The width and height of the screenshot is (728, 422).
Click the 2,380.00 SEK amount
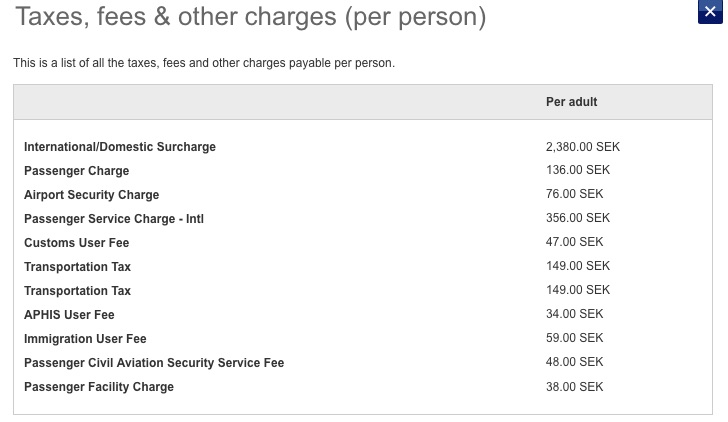(583, 147)
